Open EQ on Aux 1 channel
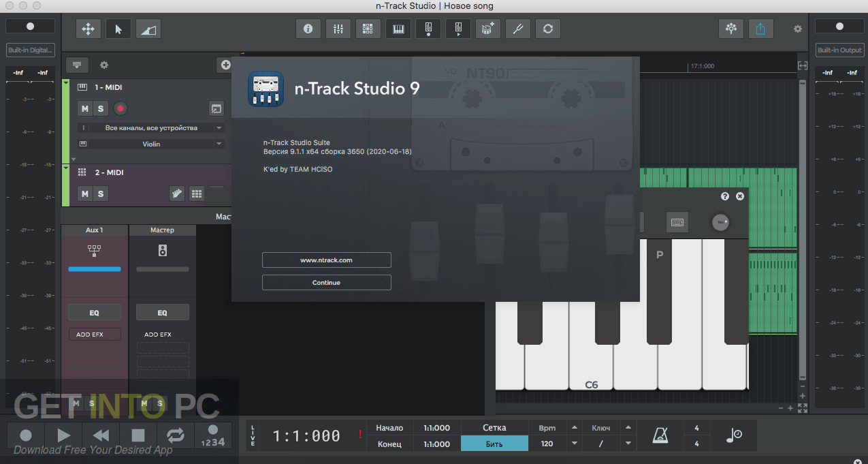This screenshot has width=868, height=464. point(94,313)
